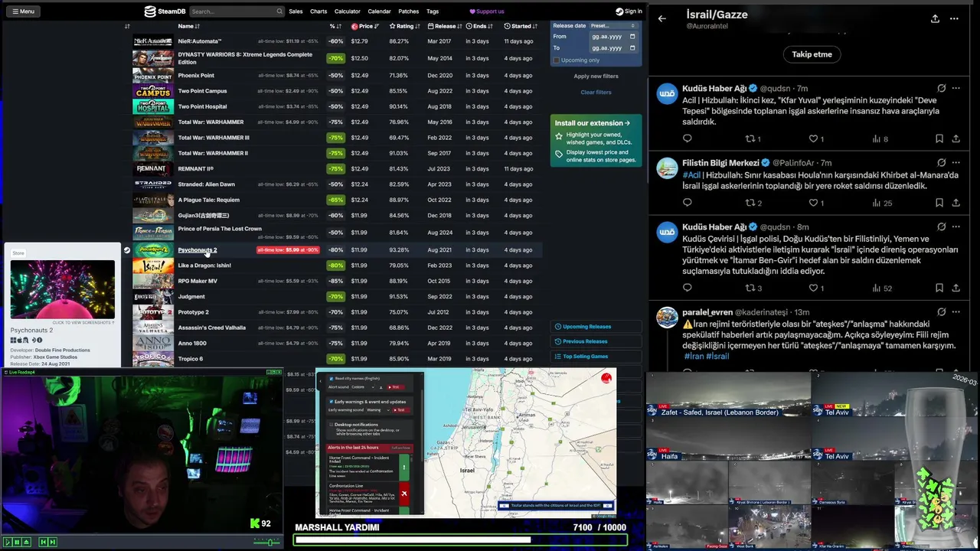This screenshot has height=551, width=980.
Task: Click Apply new filters
Action: coord(596,76)
